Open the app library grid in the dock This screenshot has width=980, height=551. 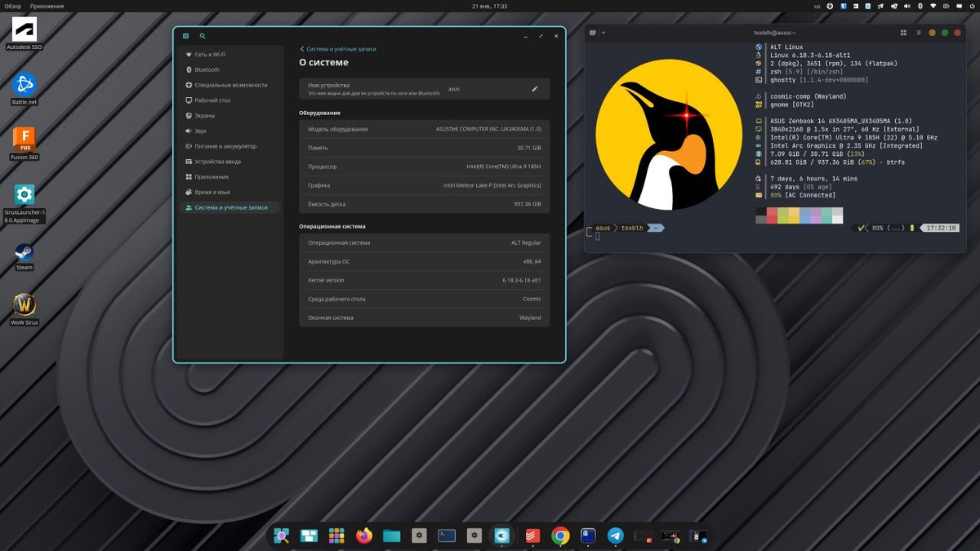click(x=336, y=535)
